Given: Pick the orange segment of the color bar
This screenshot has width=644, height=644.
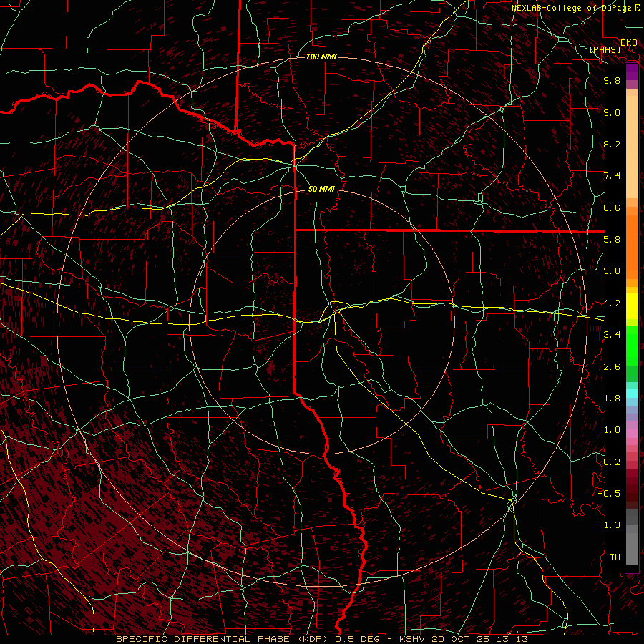Looking at the screenshot, I should point(632,247).
